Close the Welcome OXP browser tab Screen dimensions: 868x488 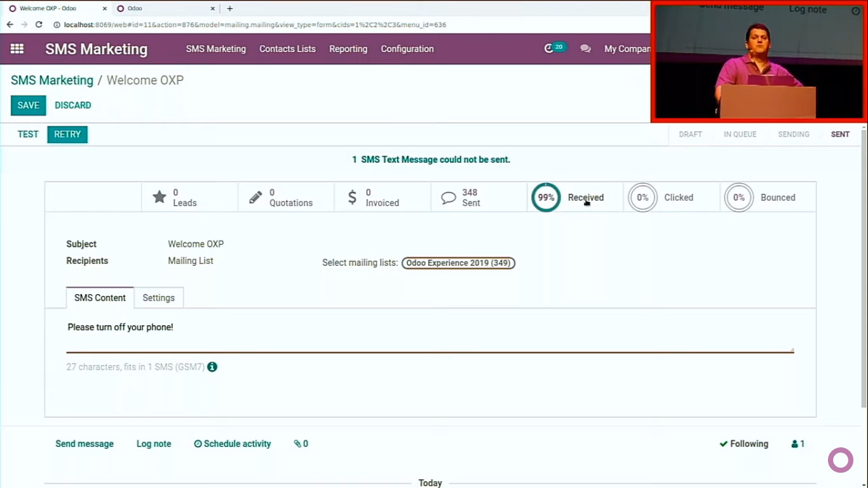tap(105, 8)
